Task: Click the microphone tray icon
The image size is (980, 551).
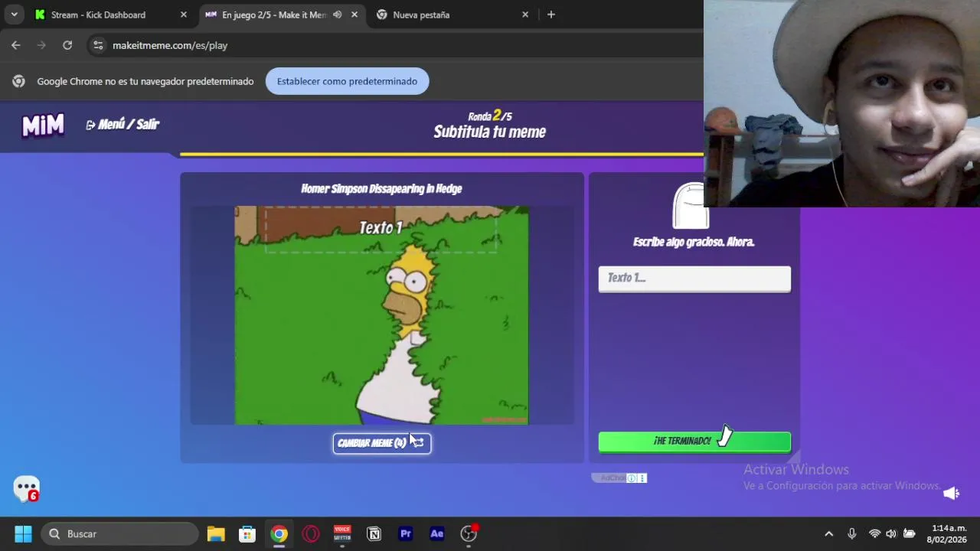Action: click(x=851, y=533)
